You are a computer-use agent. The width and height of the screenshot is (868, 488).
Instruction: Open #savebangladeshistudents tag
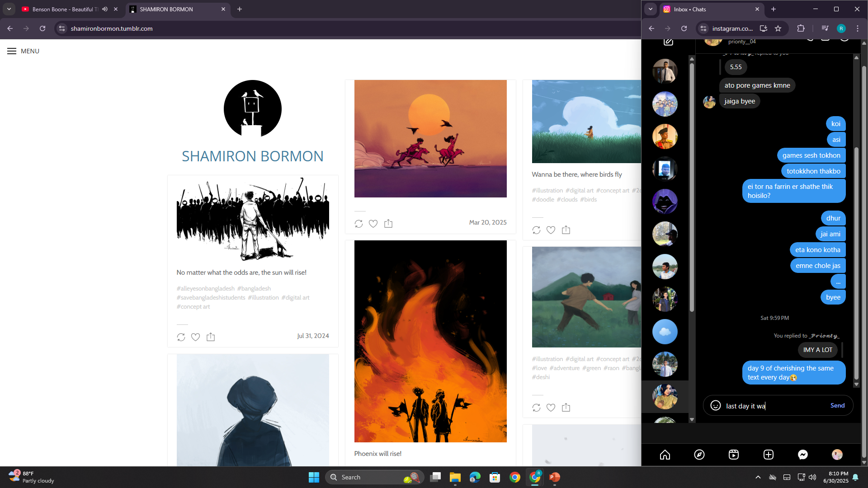click(211, 298)
